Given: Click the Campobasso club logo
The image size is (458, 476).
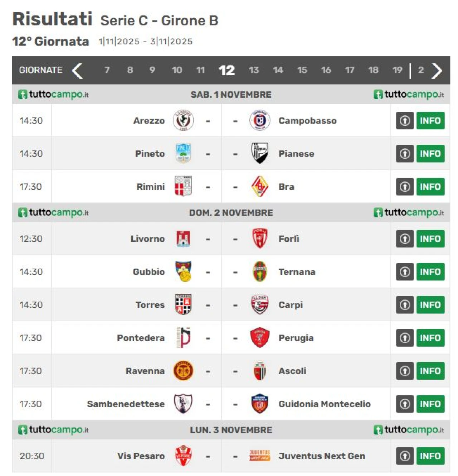Looking at the screenshot, I should point(259,121).
